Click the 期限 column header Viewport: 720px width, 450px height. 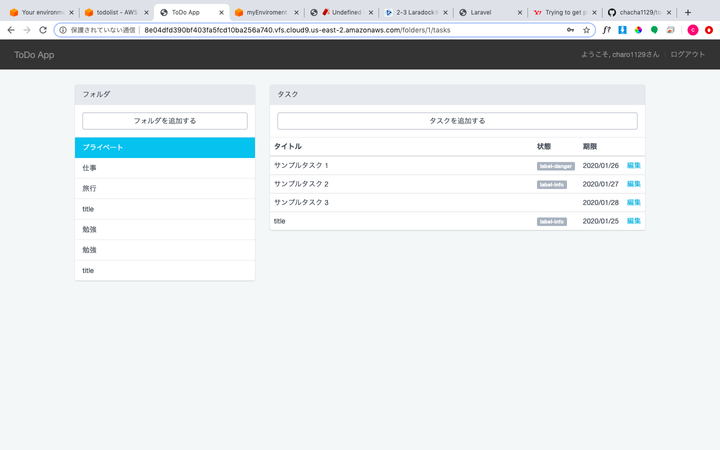(x=590, y=146)
